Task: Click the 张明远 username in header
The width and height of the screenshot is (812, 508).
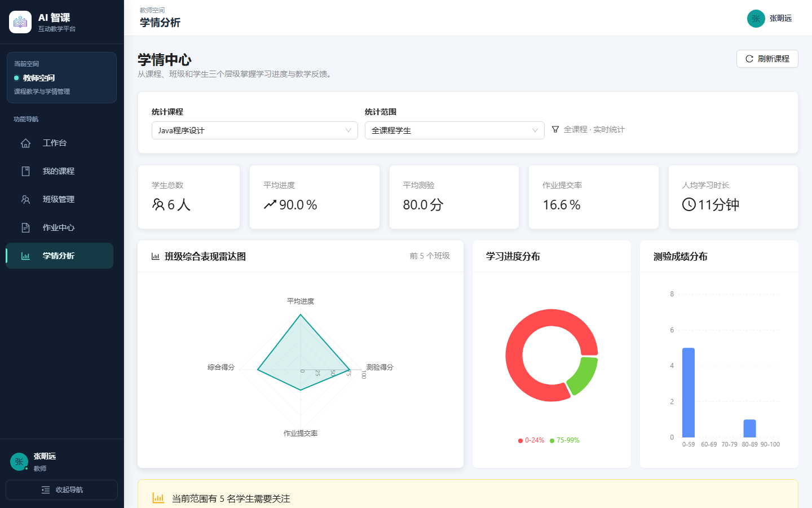Action: (781, 19)
